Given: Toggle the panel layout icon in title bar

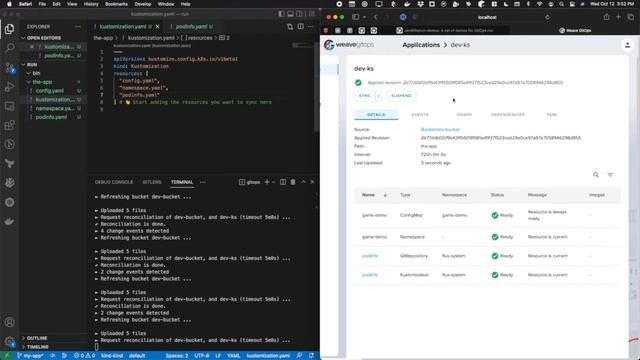Looking at the screenshot, I should (x=291, y=14).
